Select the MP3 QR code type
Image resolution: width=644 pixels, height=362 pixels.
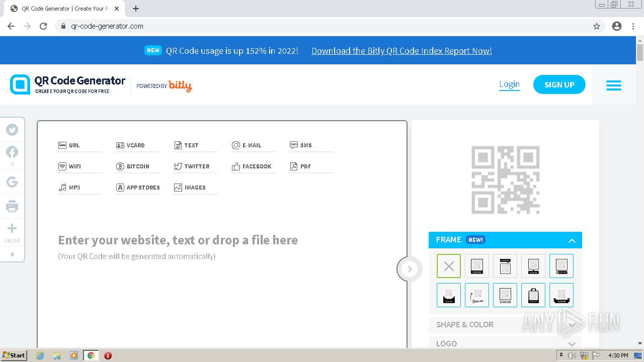(x=80, y=188)
